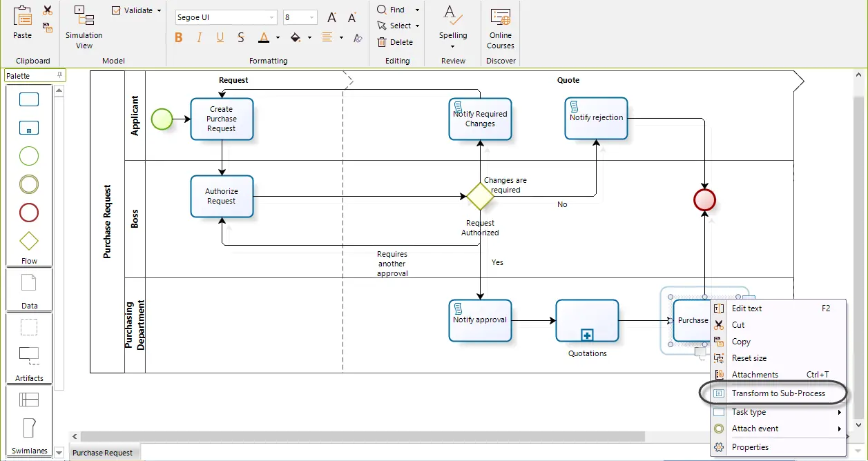The image size is (868, 461).
Task: Select the Create Purchase Request task
Action: coord(222,119)
